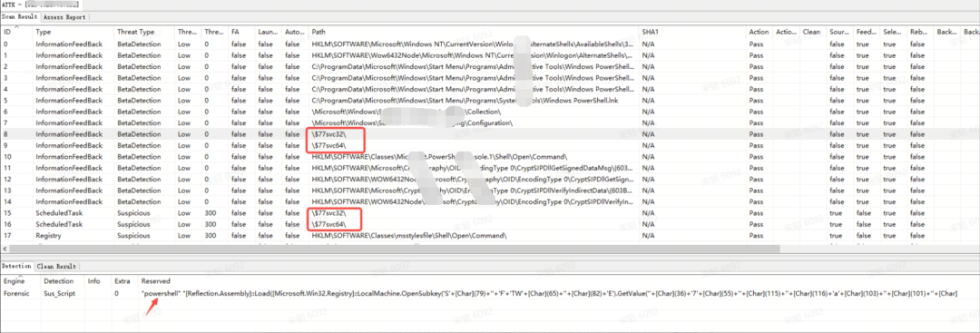980x333 pixels.
Task: Select row 9 path \$77svc64\
Action: [328, 145]
